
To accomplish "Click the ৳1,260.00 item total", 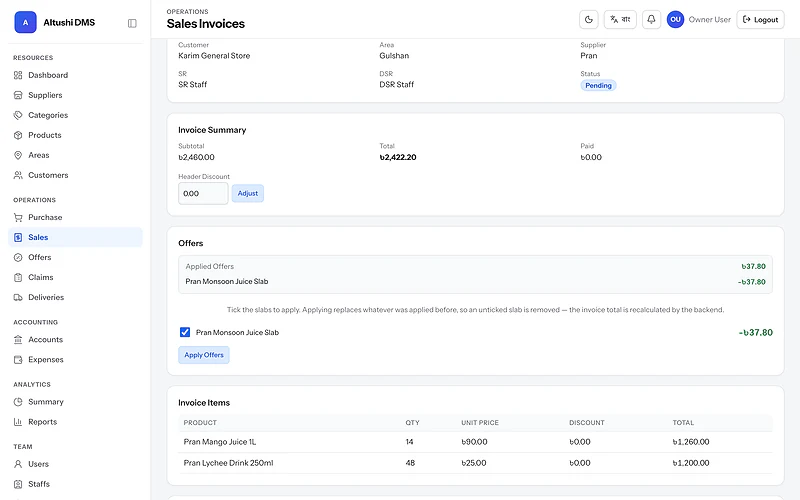I will point(691,442).
